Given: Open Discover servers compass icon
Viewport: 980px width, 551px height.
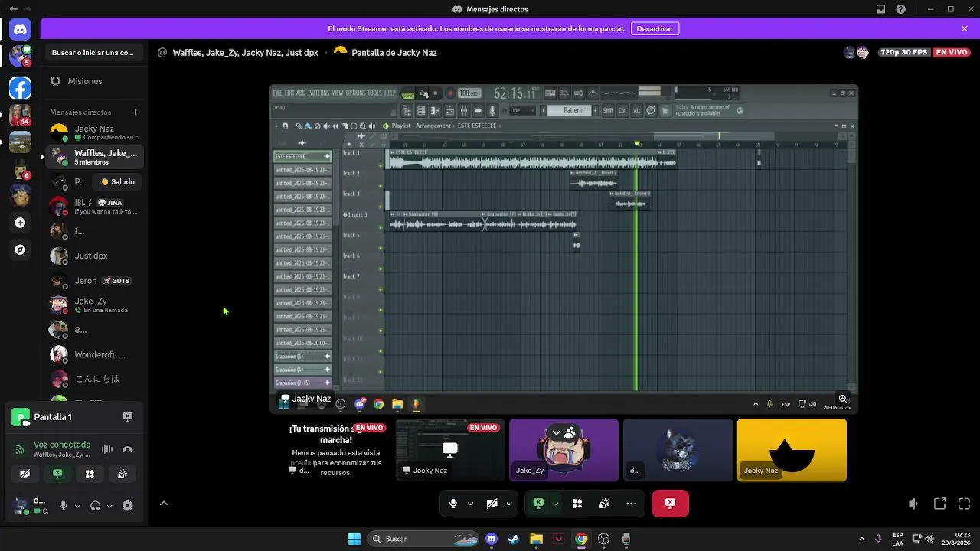Looking at the screenshot, I should pyautogui.click(x=20, y=249).
